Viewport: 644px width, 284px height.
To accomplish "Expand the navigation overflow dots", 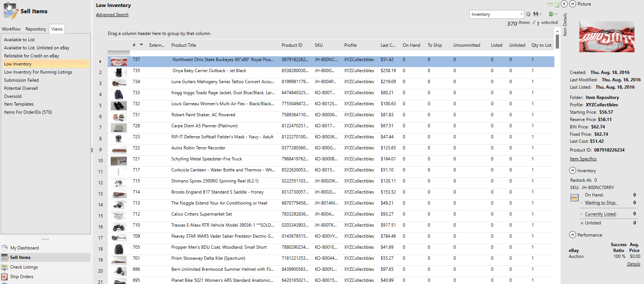I will (x=45, y=239).
